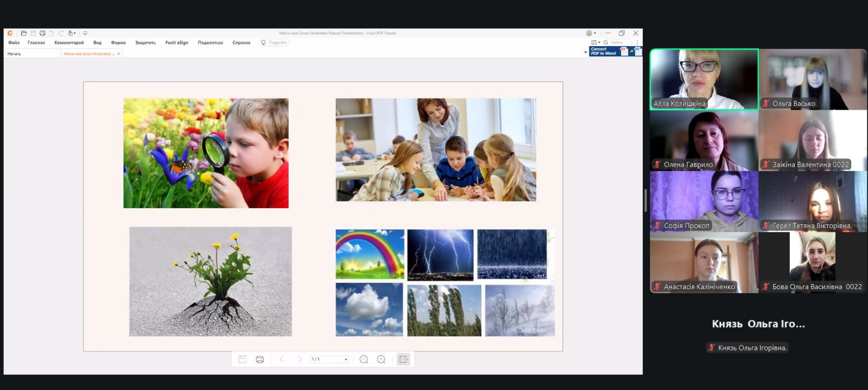Go to next page arrow
The image size is (868, 390).
pyautogui.click(x=299, y=360)
